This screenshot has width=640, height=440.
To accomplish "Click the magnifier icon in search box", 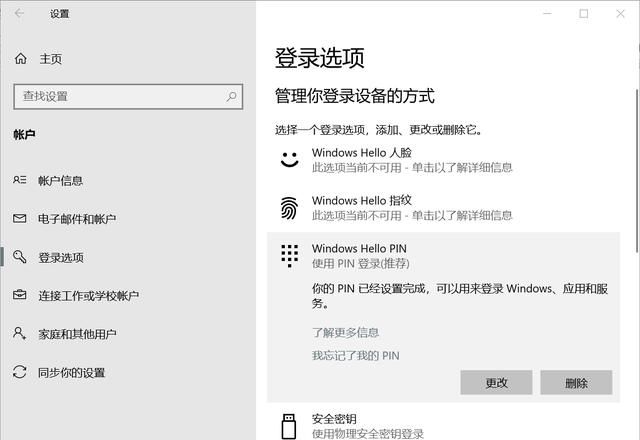I will click(231, 97).
